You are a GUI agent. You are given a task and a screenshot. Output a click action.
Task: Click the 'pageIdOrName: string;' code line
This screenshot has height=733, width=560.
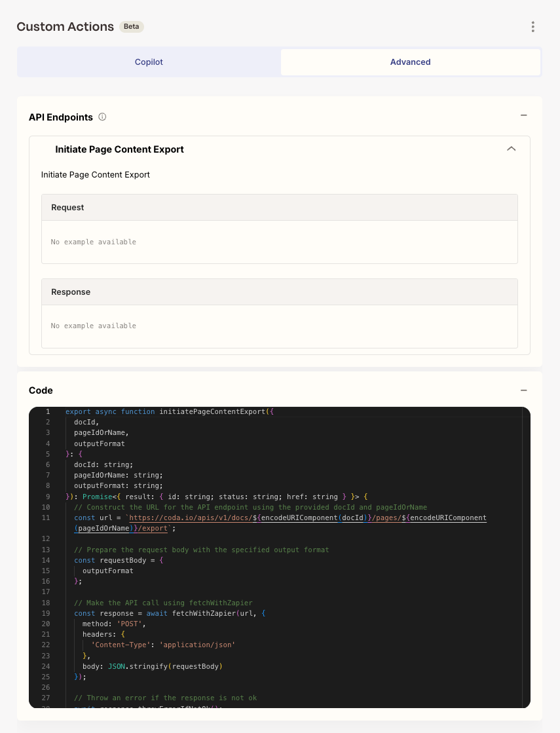(x=119, y=476)
